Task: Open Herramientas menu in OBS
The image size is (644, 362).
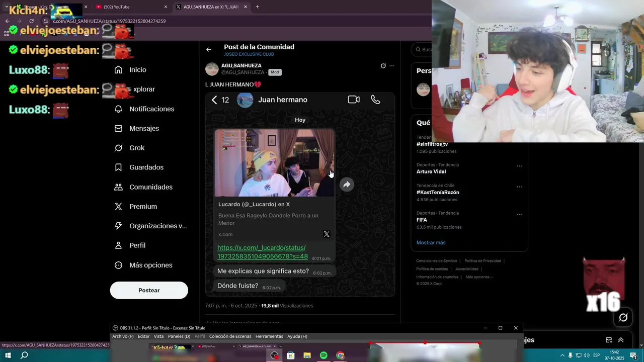Action: coord(269,336)
